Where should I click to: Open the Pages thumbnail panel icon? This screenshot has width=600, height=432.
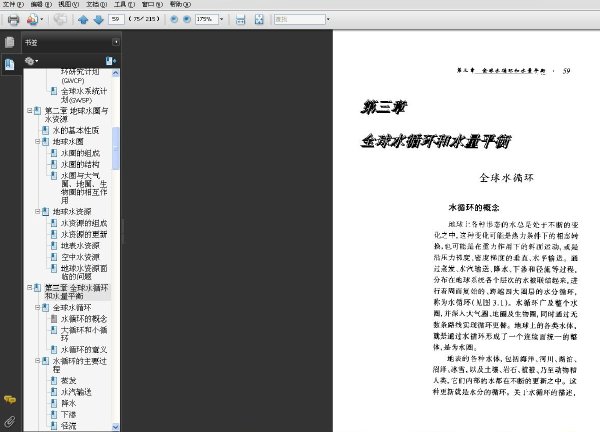tap(10, 42)
